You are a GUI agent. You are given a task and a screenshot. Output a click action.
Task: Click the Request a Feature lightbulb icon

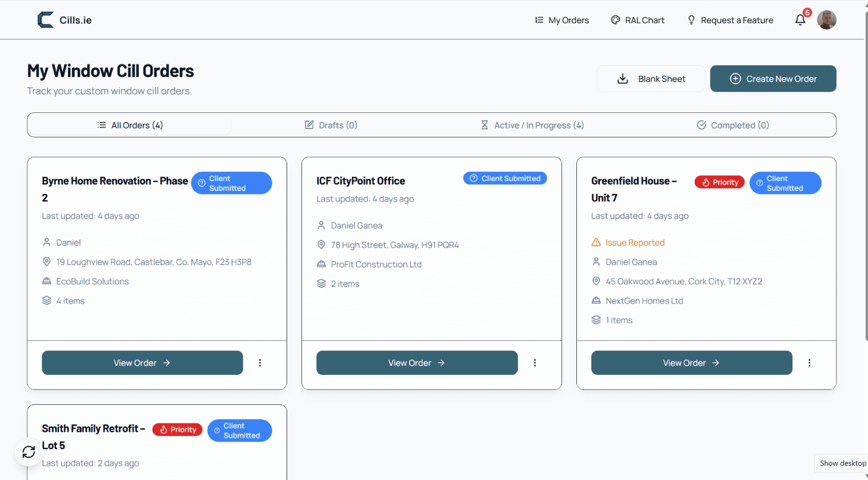[x=691, y=20]
